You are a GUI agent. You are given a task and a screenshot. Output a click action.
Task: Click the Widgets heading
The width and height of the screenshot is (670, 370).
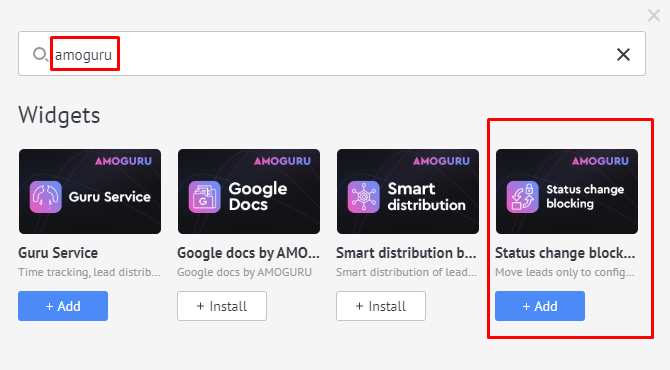pos(59,115)
